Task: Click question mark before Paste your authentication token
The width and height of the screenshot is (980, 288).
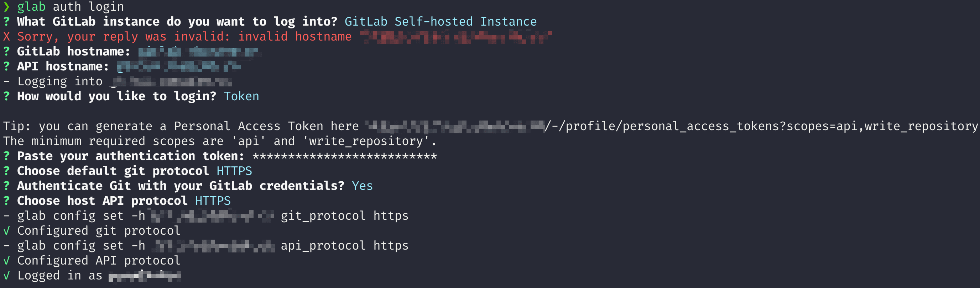Action: [6, 156]
